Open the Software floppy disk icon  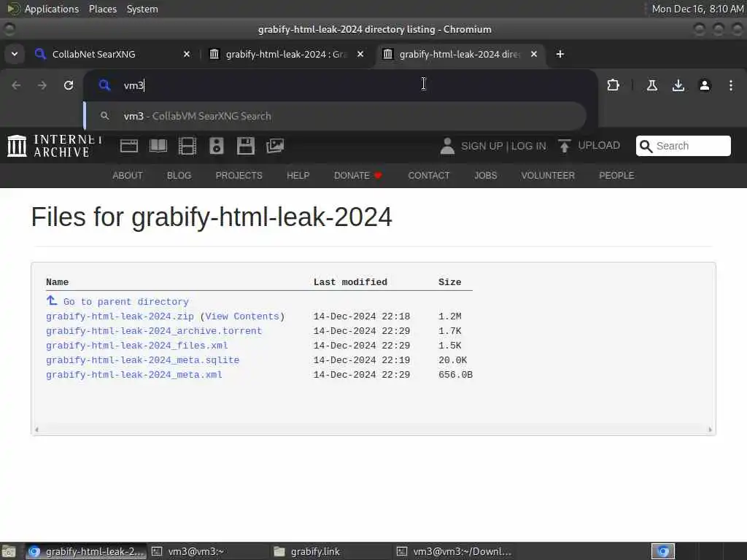click(x=246, y=146)
